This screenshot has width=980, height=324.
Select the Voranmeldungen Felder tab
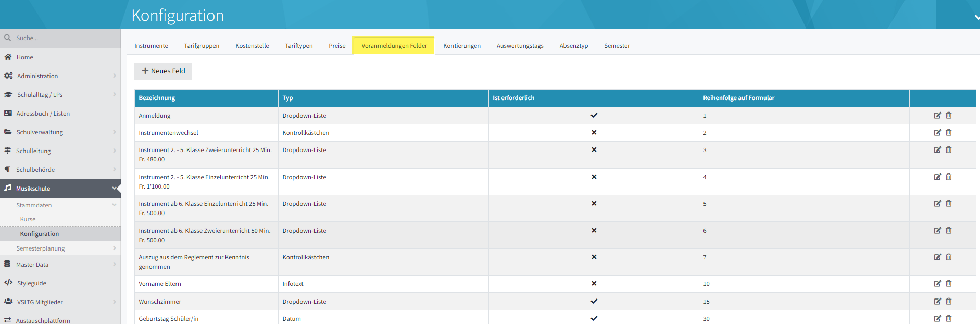coord(394,46)
